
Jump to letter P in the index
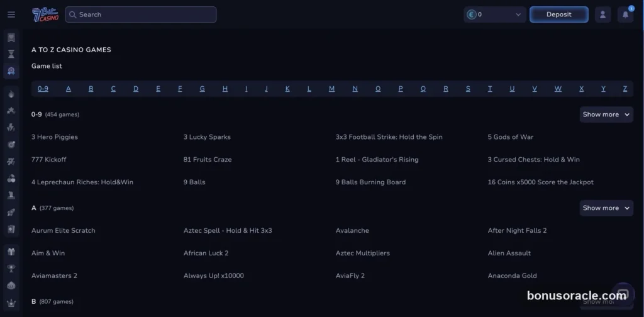[x=401, y=89]
